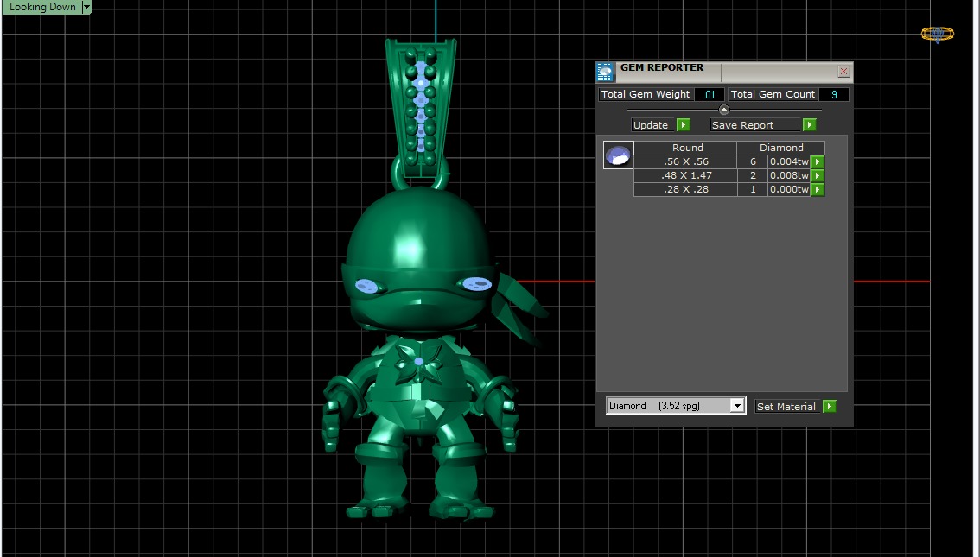This screenshot has height=557, width=980.
Task: Click green arrow beside 0.000tw
Action: pyautogui.click(x=818, y=189)
